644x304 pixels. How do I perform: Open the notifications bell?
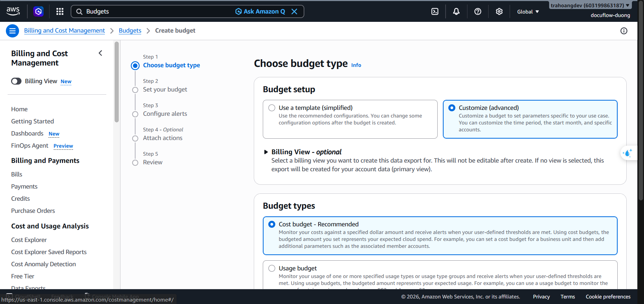pos(456,11)
